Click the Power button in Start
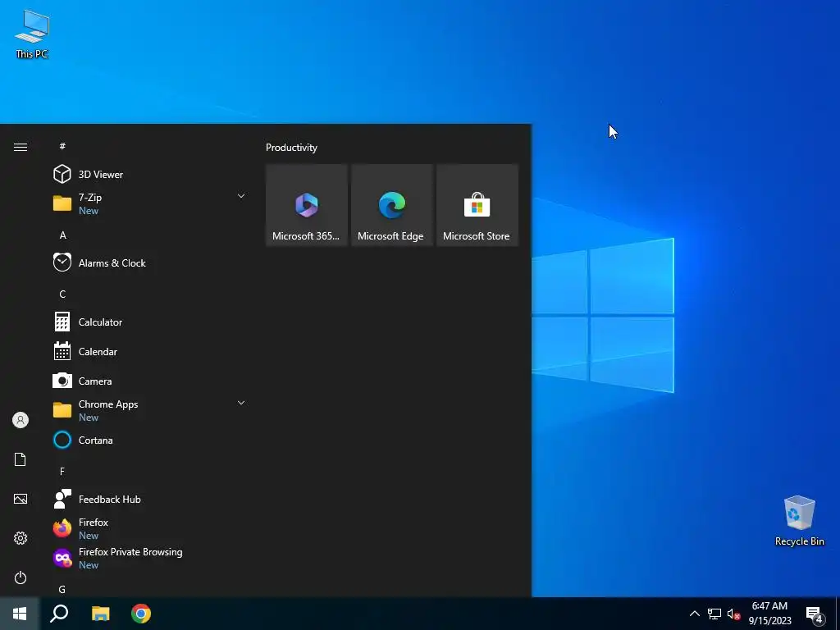 click(21, 577)
